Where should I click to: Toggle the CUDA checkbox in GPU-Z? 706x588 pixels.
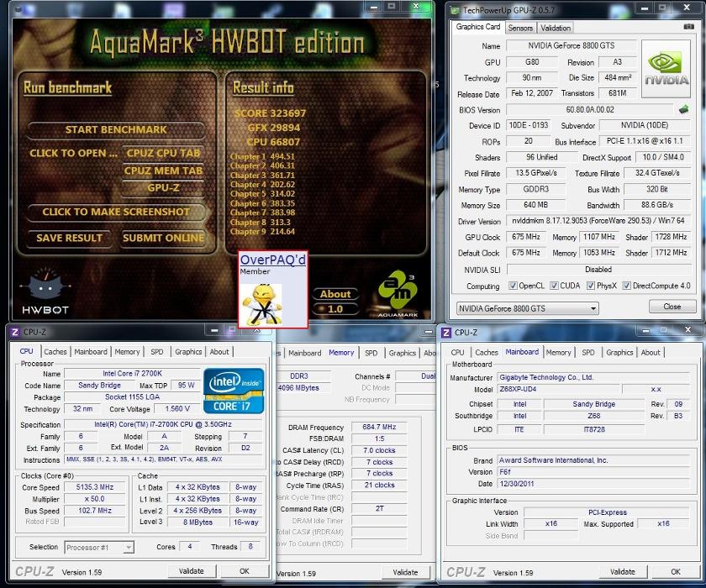[x=554, y=286]
